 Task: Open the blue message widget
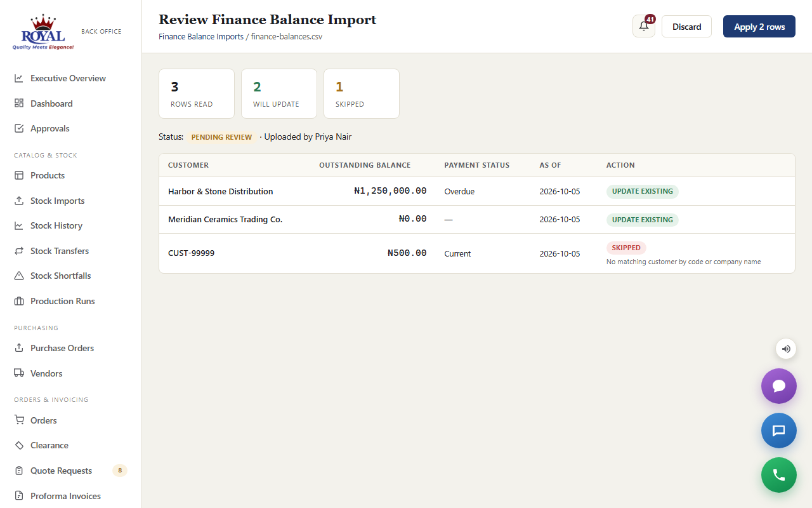(x=779, y=431)
